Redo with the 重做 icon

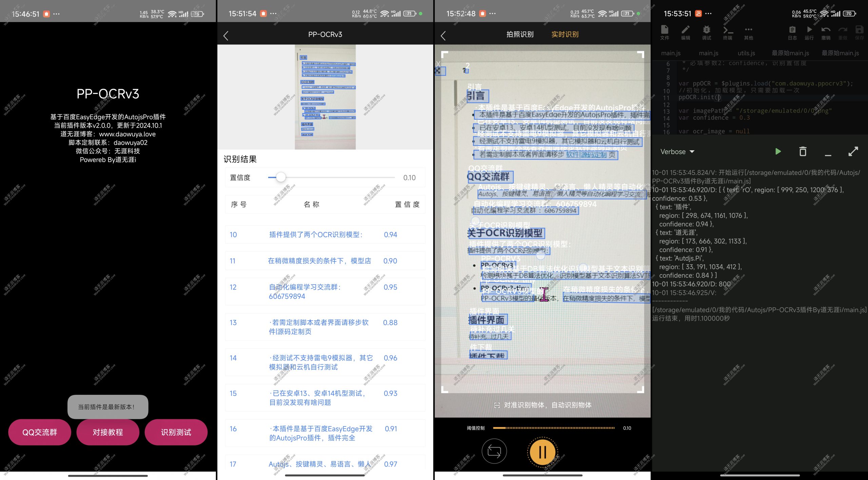coord(843,33)
